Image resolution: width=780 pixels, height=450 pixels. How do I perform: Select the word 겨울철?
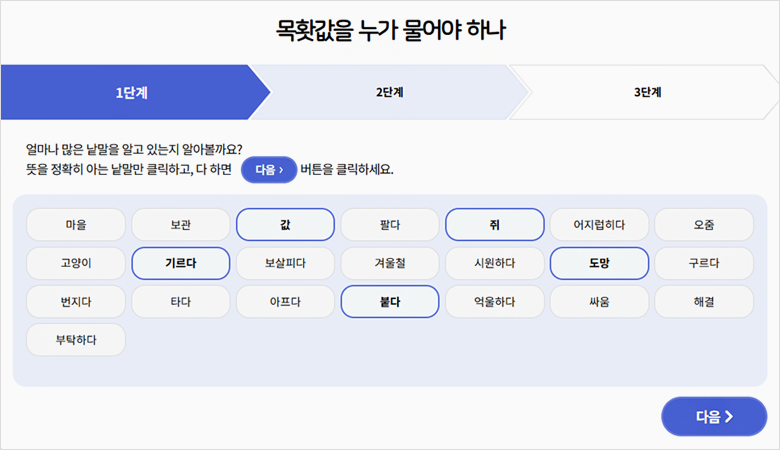tap(390, 263)
